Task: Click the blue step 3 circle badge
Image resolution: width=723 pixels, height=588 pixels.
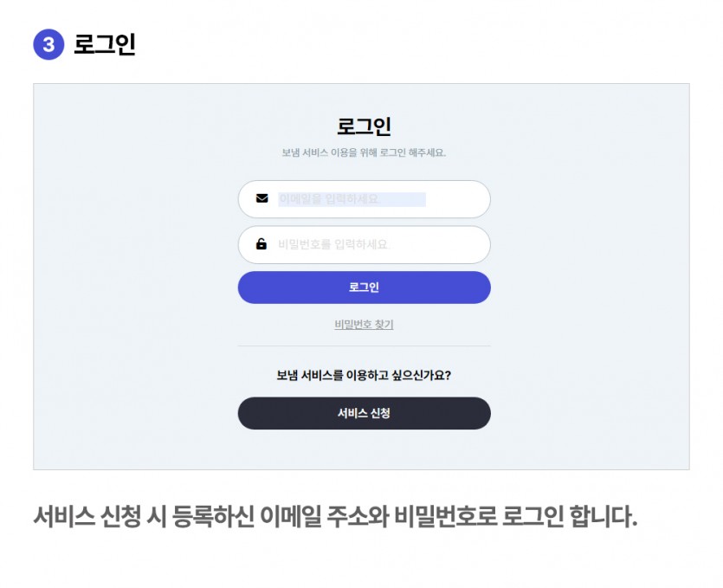Action: coord(48,44)
